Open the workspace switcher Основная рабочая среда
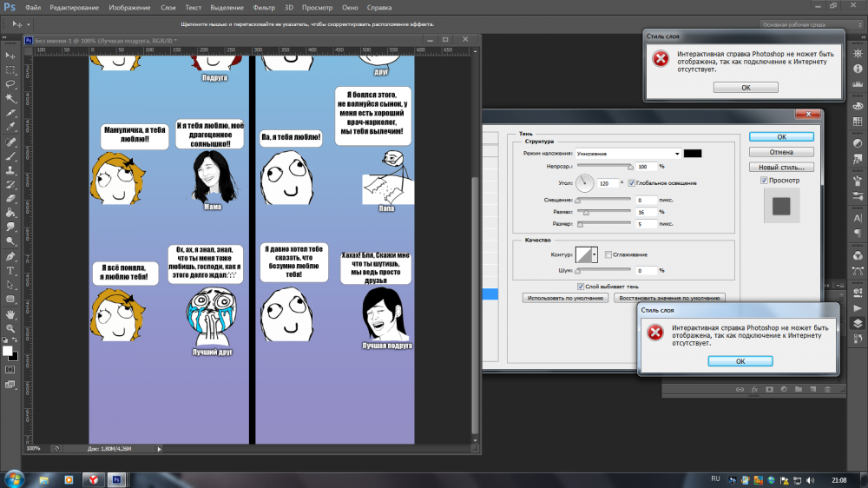This screenshot has width=868, height=488. (x=812, y=24)
